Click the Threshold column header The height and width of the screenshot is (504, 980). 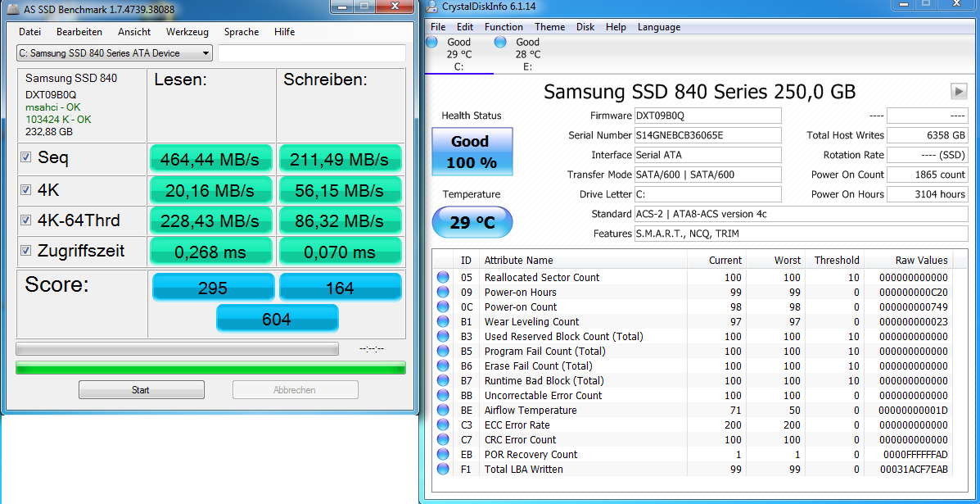pyautogui.click(x=836, y=260)
